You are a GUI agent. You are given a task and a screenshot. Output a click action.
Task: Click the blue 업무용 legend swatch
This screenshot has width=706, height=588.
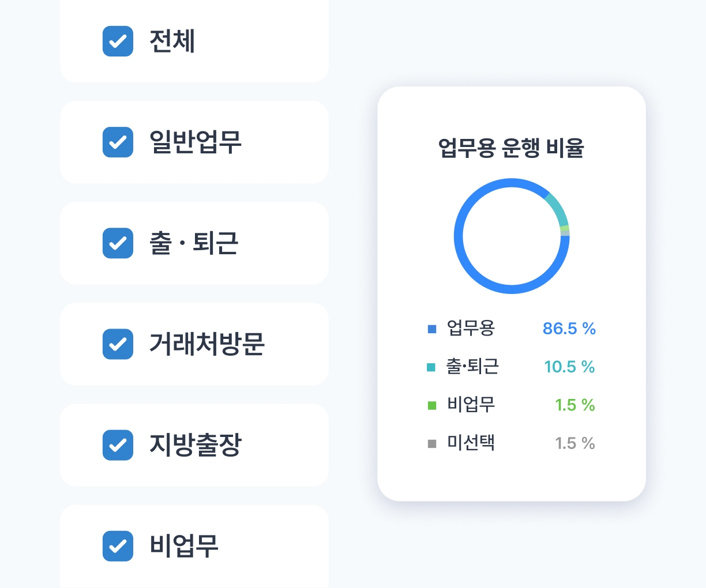pyautogui.click(x=432, y=329)
